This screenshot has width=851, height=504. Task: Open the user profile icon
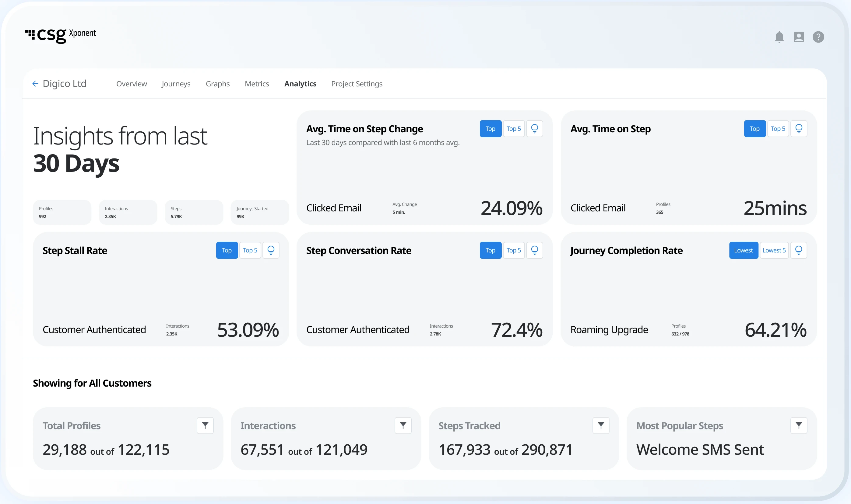pyautogui.click(x=799, y=37)
